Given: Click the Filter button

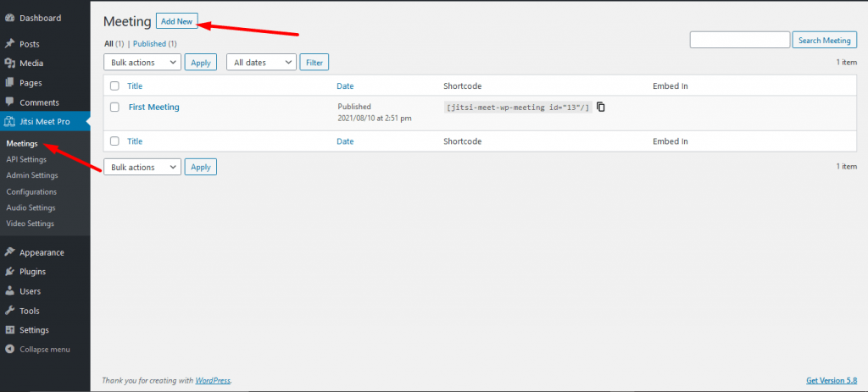Looking at the screenshot, I should click(314, 63).
